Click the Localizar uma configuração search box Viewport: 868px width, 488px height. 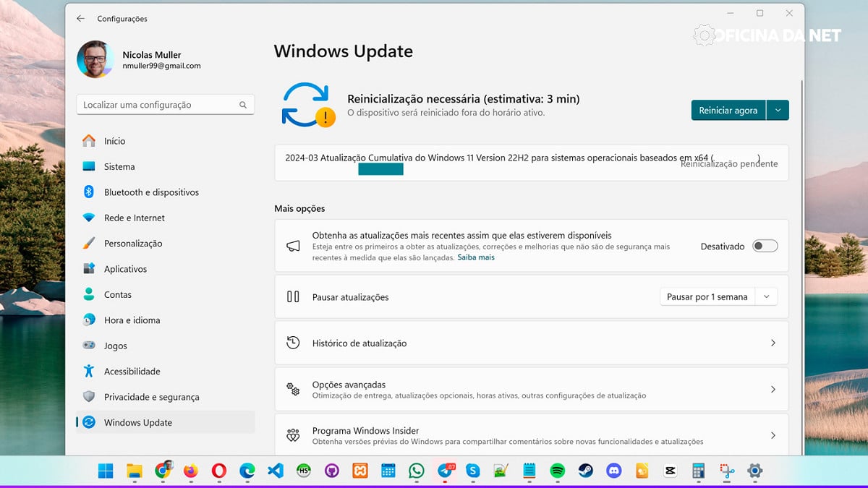[159, 105]
